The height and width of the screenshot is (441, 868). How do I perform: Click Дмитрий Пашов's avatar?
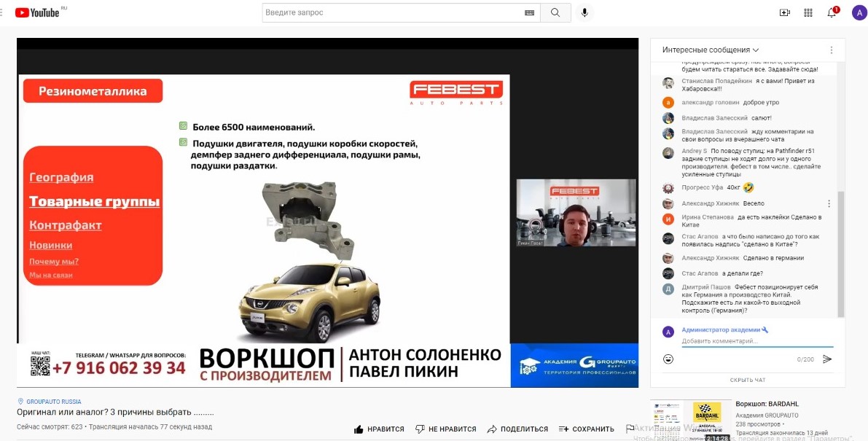(668, 289)
